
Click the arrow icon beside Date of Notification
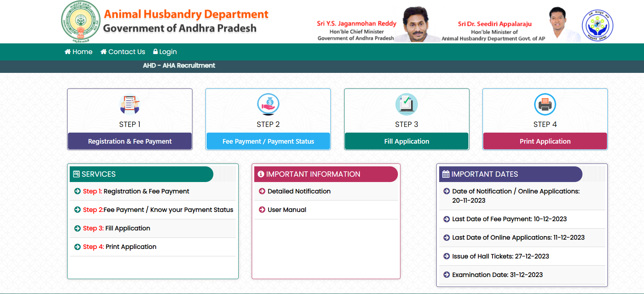coord(447,191)
